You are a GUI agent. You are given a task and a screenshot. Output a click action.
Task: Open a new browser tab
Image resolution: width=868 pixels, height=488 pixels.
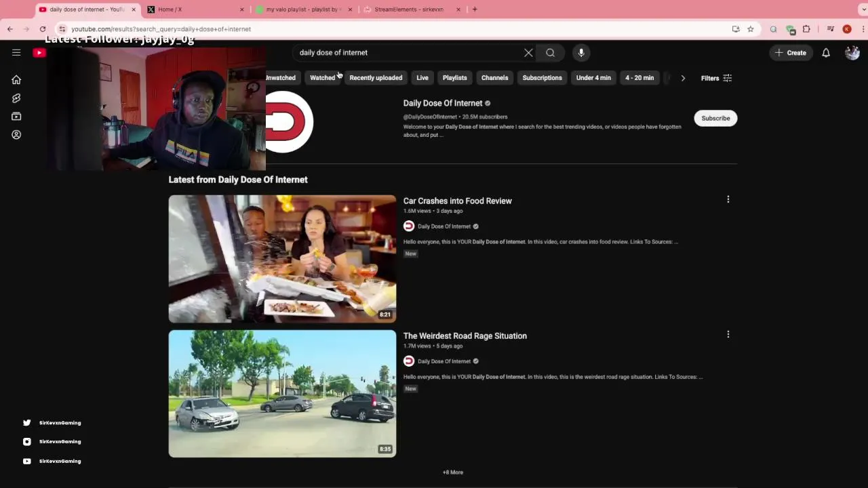[475, 9]
